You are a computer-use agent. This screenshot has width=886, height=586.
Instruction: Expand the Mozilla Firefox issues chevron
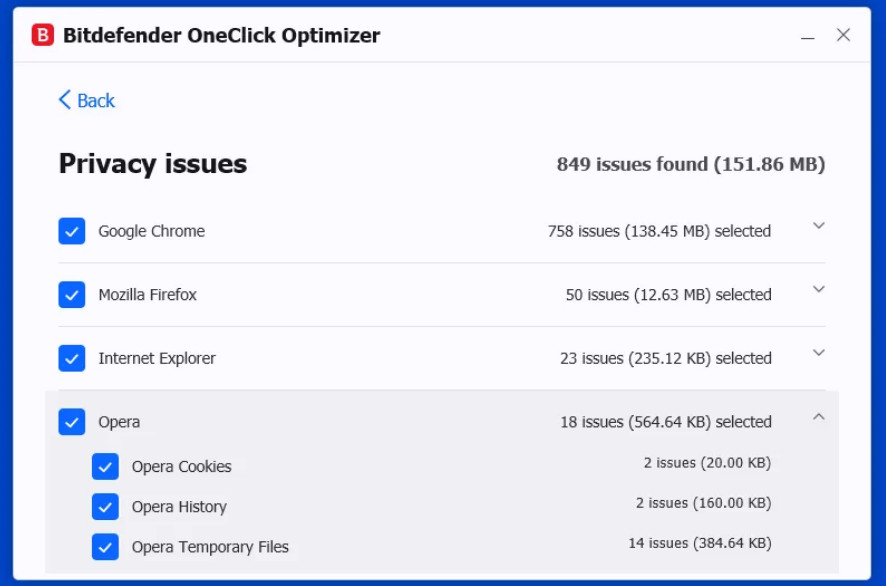[819, 289]
